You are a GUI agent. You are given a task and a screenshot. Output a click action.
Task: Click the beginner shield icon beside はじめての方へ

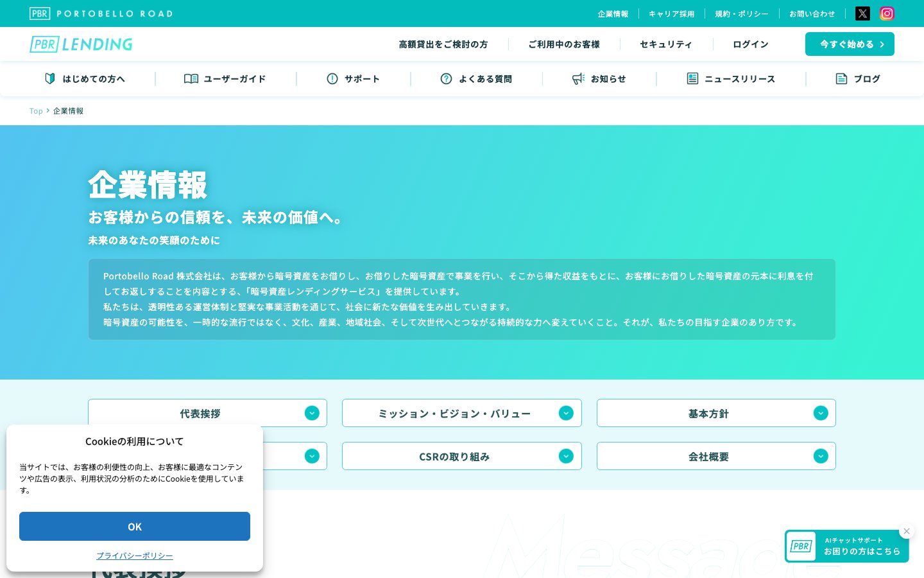50,78
